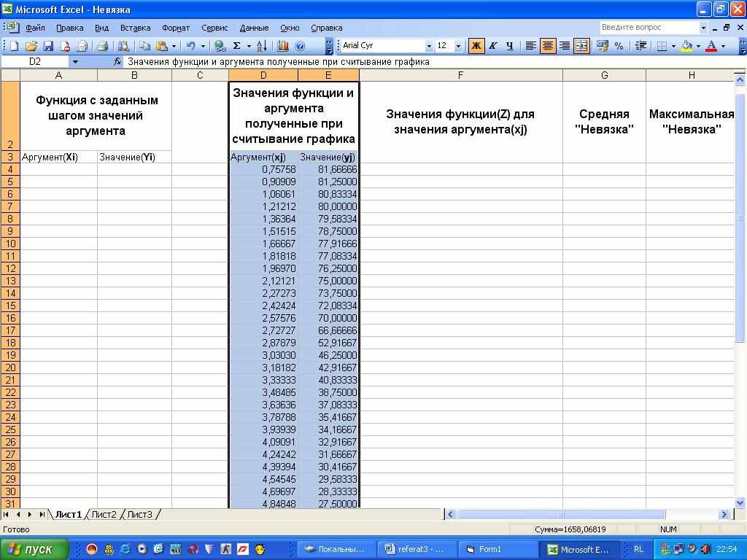Open the font name dropdown for Arial Cyr
747x560 pixels.
[429, 46]
